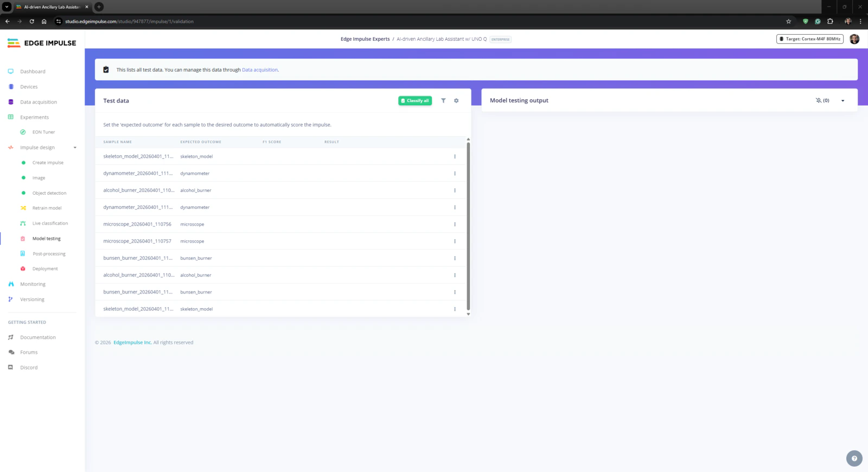Screen dimensions: 868x472
Task: Open Monitoring in the sidebar
Action: point(33,284)
